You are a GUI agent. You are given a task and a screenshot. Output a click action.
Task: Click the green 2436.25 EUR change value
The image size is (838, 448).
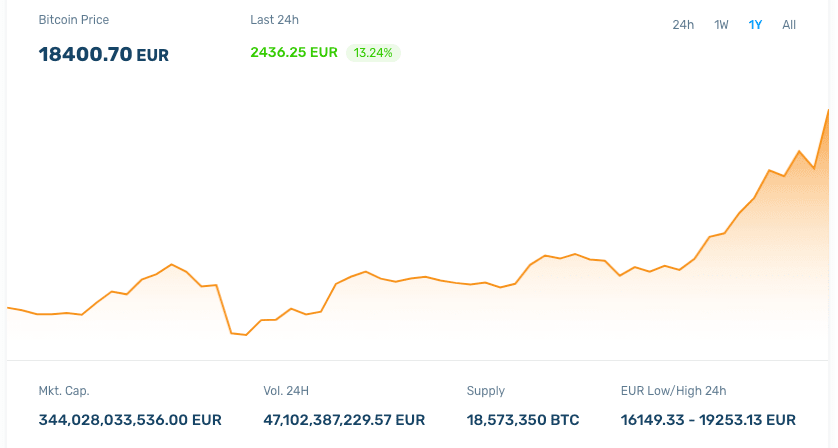click(294, 52)
